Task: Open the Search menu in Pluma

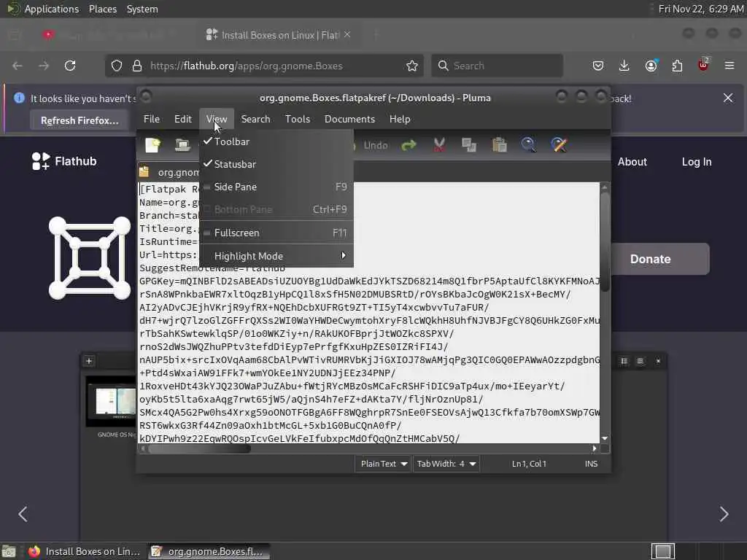Action: click(256, 119)
